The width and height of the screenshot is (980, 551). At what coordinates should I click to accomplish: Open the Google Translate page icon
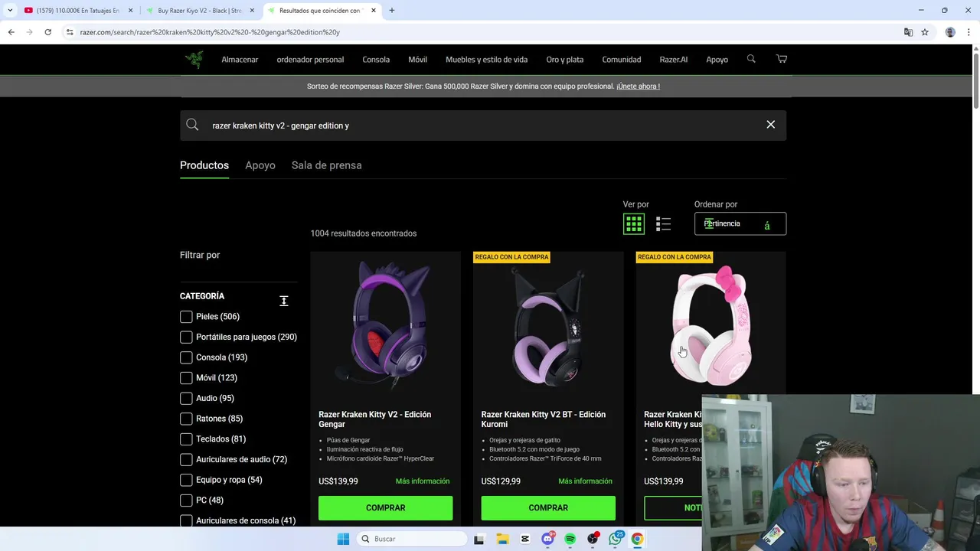[908, 32]
